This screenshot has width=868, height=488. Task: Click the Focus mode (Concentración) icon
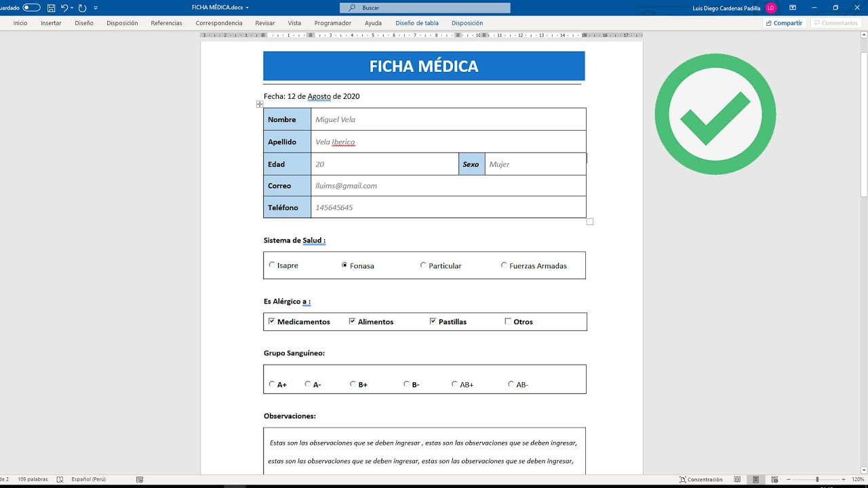pos(684,479)
